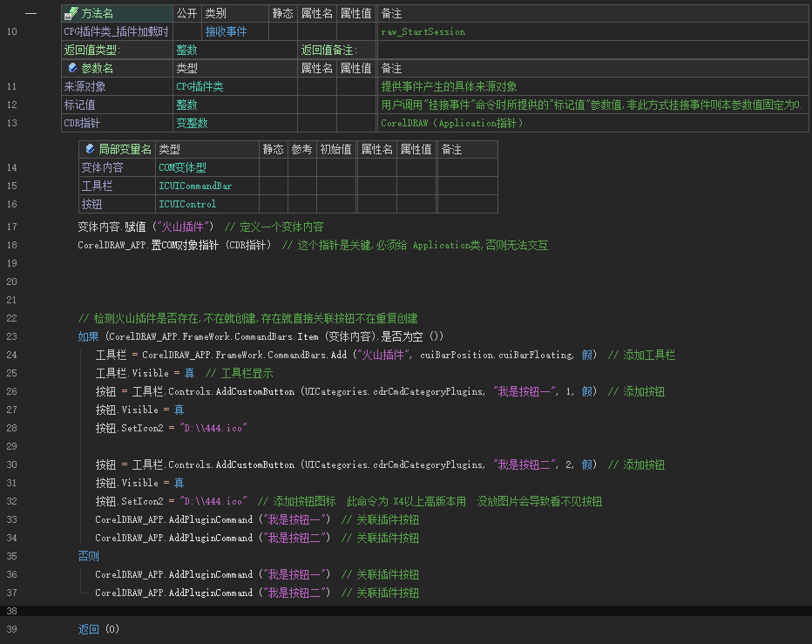Toggle the 参考 cell for 工具栏 variable
This screenshot has height=644, width=812.
[x=301, y=186]
